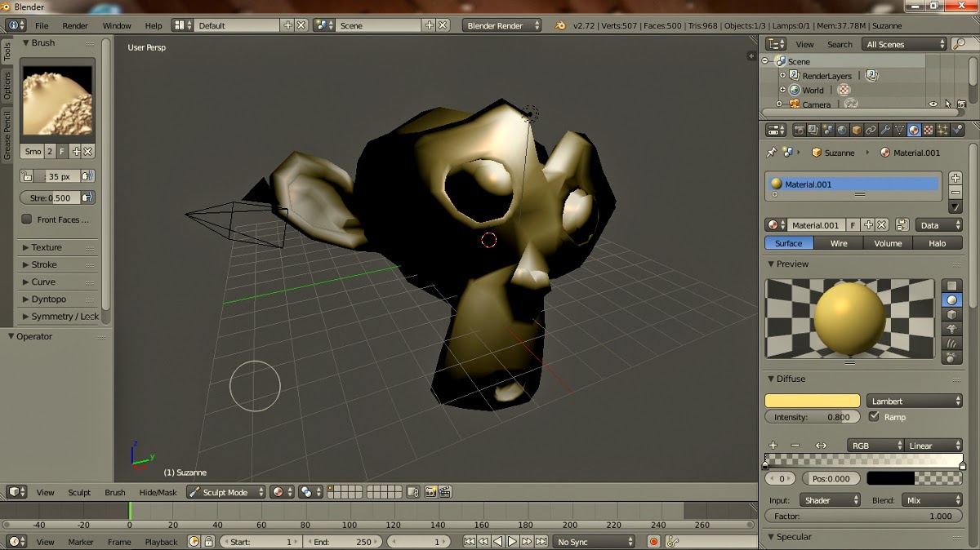Enable the Front Faces Only checkbox
Screen dimensions: 980x550
(x=27, y=220)
